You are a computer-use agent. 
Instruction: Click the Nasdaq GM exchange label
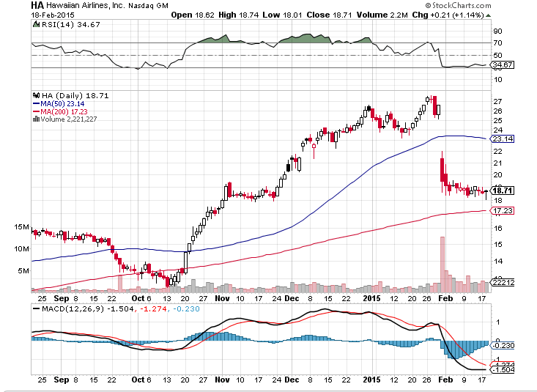(148, 6)
